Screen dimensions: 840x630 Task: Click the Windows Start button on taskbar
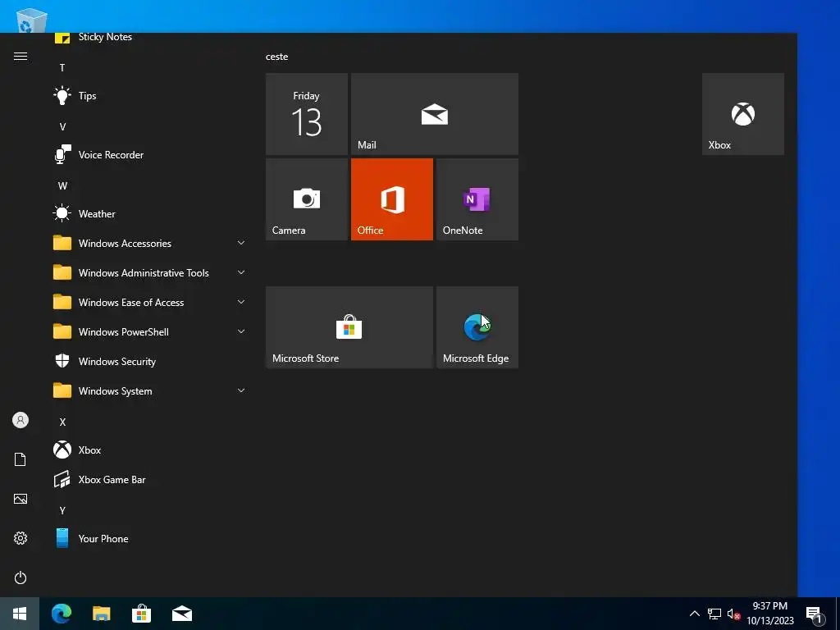click(x=20, y=614)
